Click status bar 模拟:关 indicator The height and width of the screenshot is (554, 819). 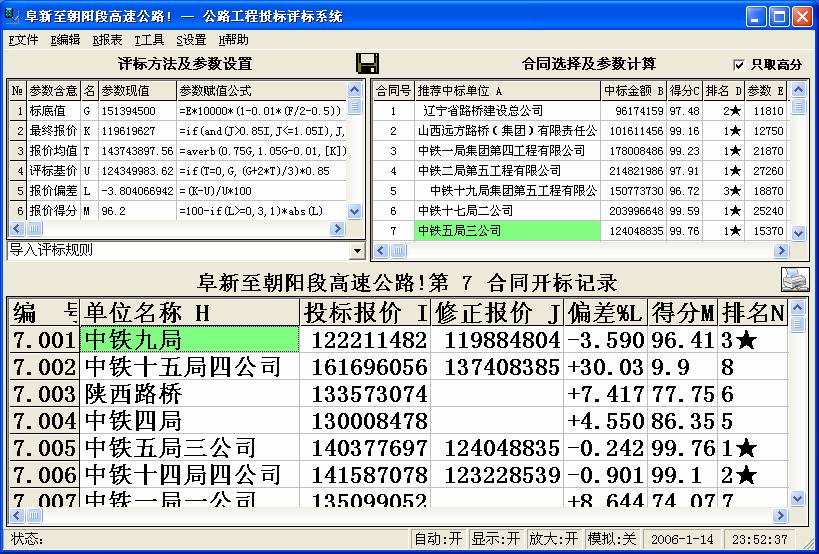tap(612, 539)
